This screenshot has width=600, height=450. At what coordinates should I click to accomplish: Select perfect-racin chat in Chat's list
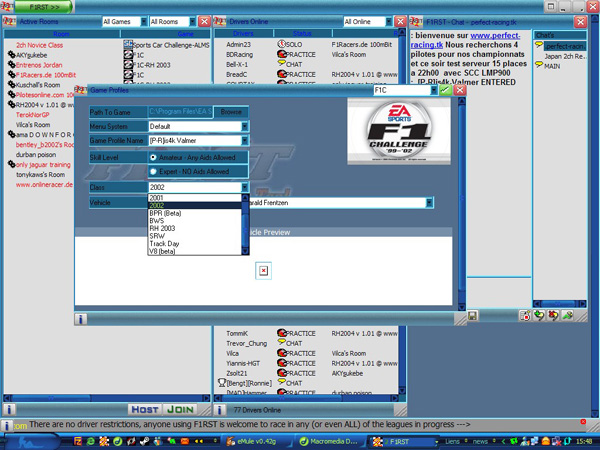(564, 46)
